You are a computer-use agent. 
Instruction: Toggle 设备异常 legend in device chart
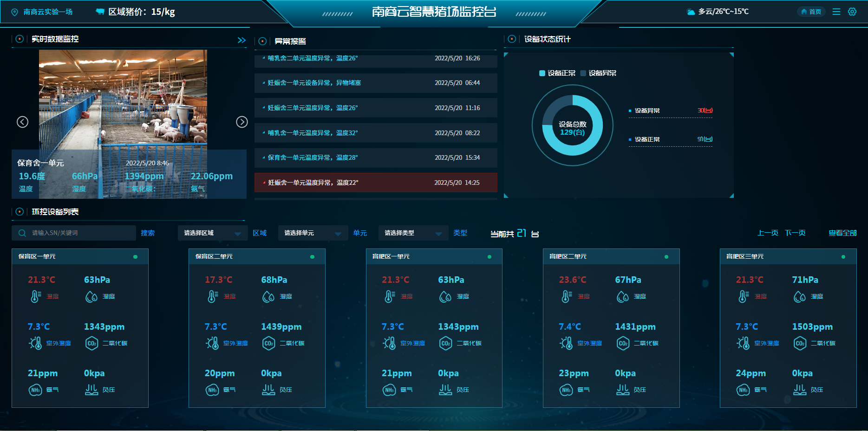click(598, 73)
